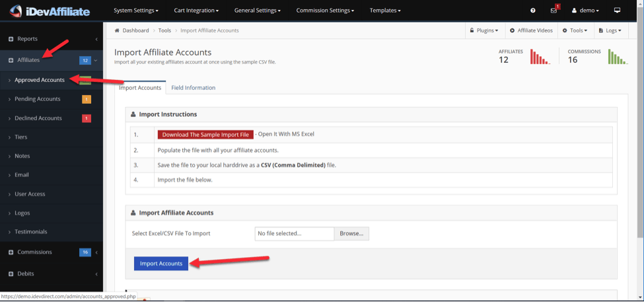Click the Tools breadcrumb link
The image size is (644, 302).
(164, 30)
